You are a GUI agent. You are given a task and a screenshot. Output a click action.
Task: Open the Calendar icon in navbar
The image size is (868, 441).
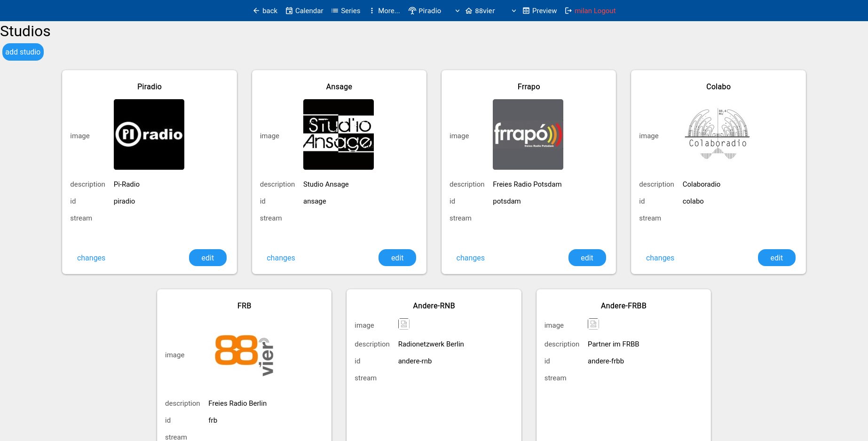[289, 11]
